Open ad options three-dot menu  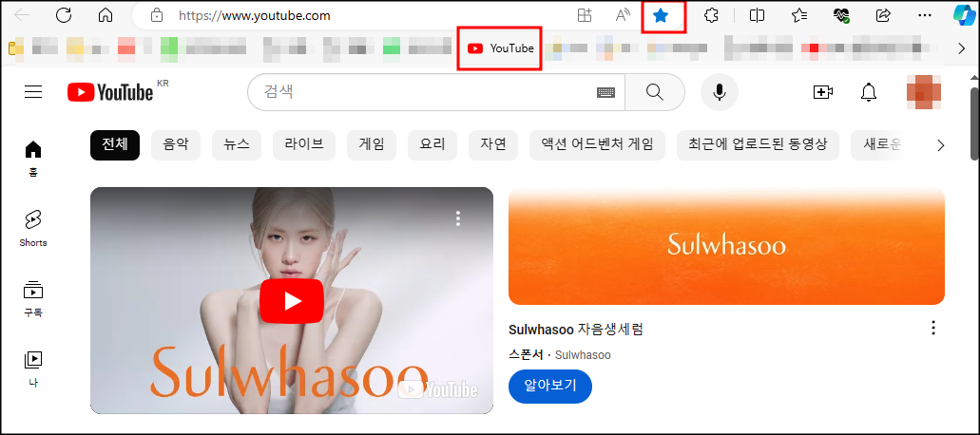(x=933, y=328)
